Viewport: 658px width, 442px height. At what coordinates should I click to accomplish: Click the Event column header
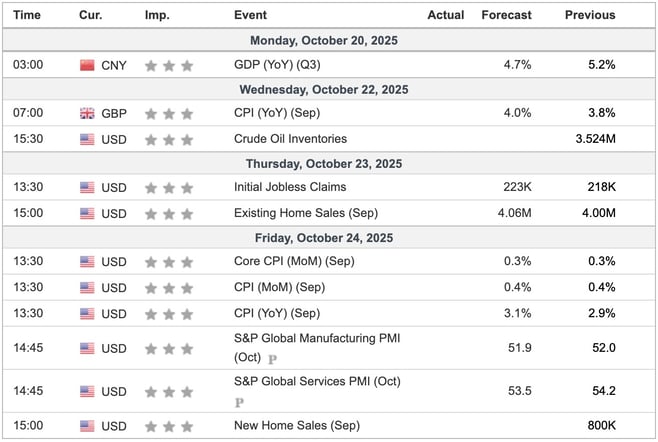click(250, 15)
